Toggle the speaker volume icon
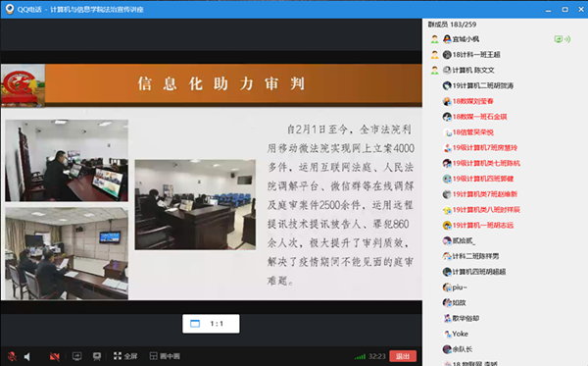Screen dimensions: 588x366 pyautogui.click(x=27, y=356)
